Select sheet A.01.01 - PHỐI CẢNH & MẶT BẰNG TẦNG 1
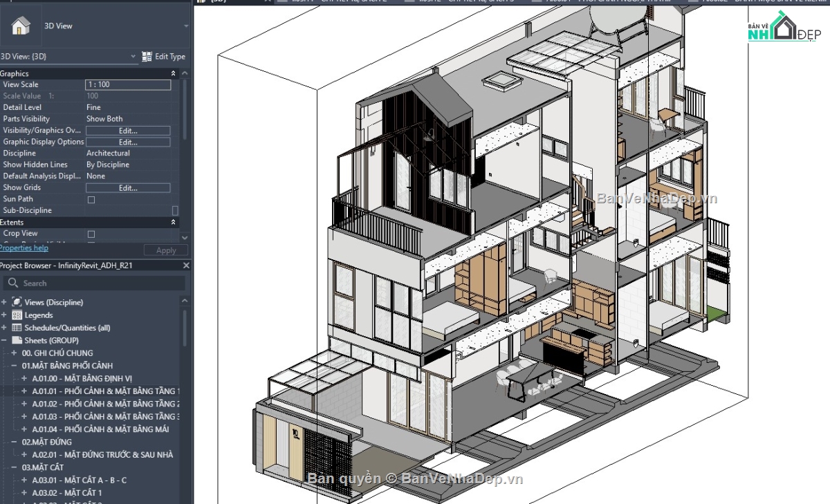This screenshot has height=504, width=830. pos(106,391)
